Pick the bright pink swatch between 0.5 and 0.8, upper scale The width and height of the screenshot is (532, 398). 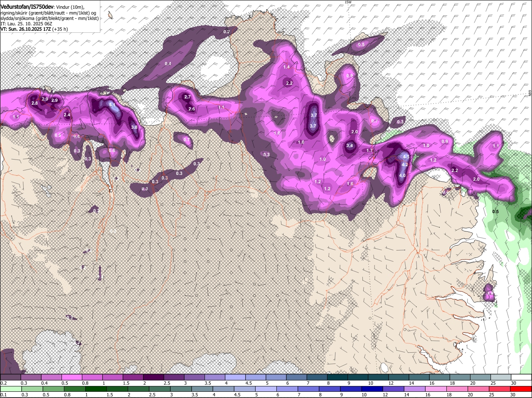tap(72, 377)
